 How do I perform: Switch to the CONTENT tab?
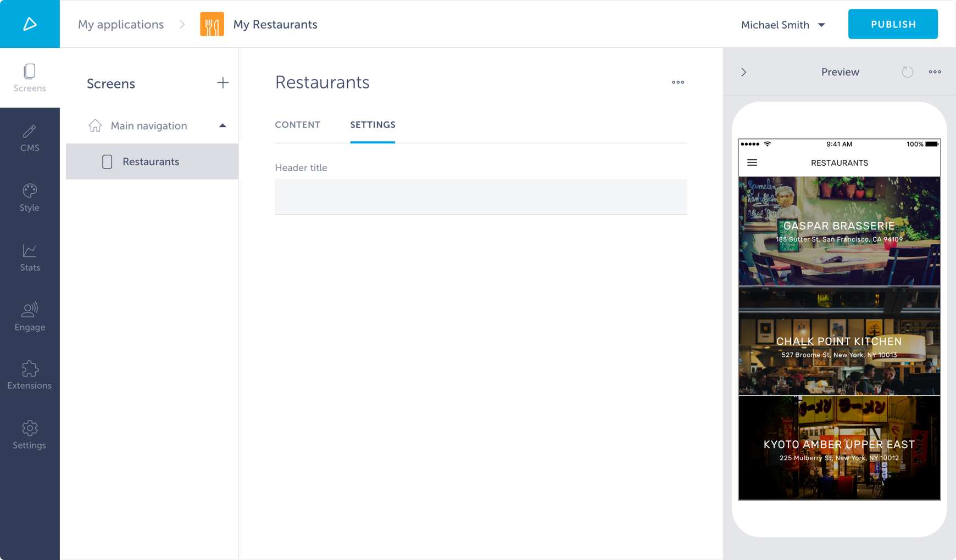(x=297, y=125)
